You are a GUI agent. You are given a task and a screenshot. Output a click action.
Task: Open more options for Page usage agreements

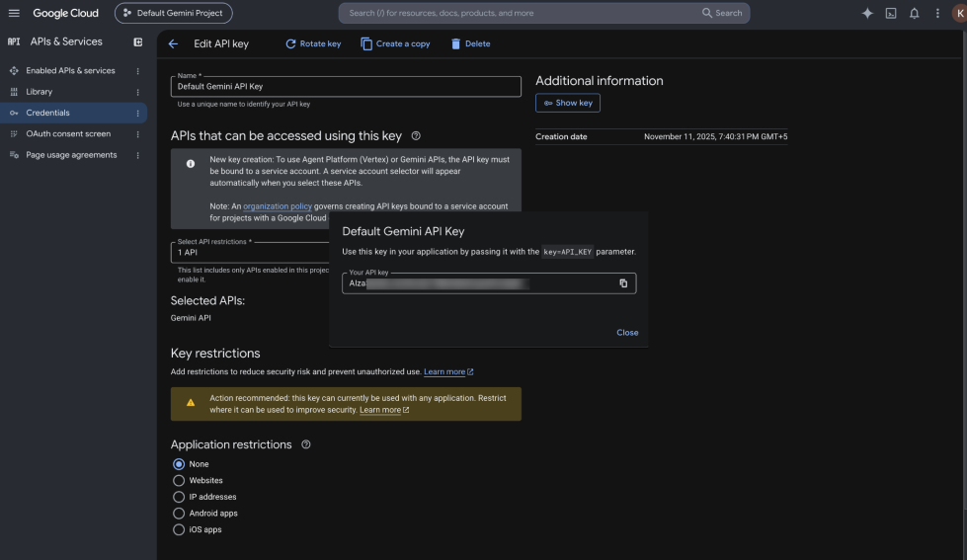(x=137, y=155)
